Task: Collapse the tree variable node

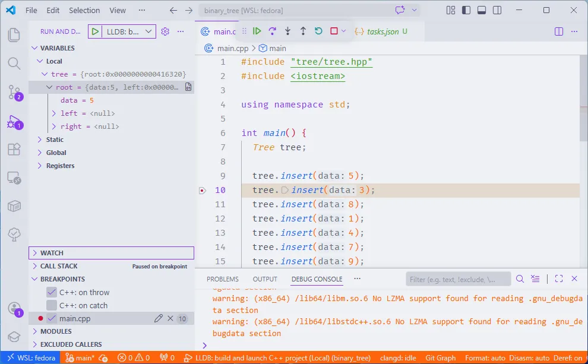Action: coord(45,74)
